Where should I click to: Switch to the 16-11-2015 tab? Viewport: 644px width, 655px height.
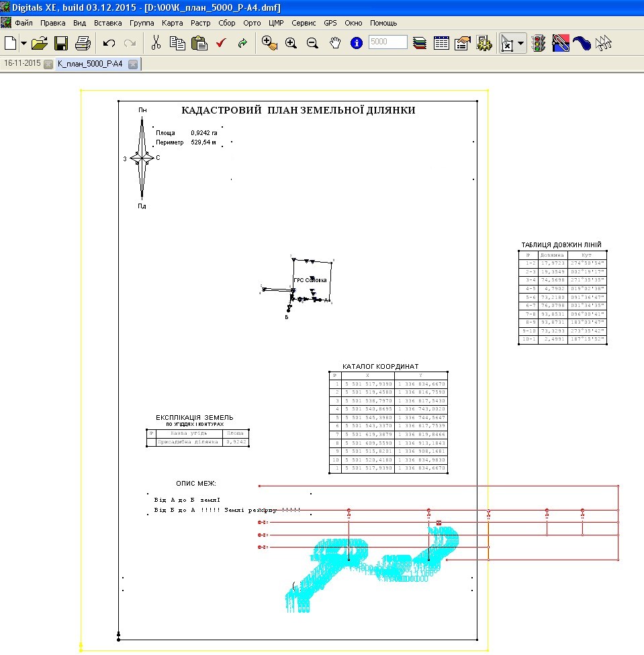(x=22, y=64)
